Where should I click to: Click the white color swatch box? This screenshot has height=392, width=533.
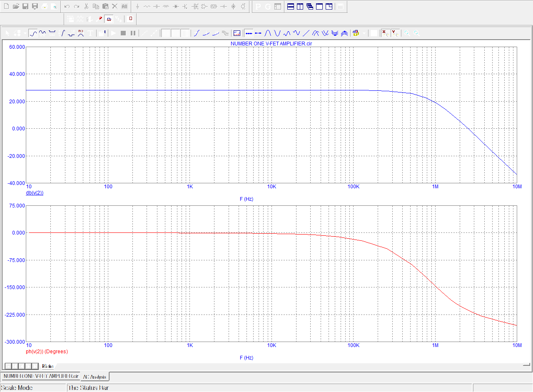pos(374,33)
